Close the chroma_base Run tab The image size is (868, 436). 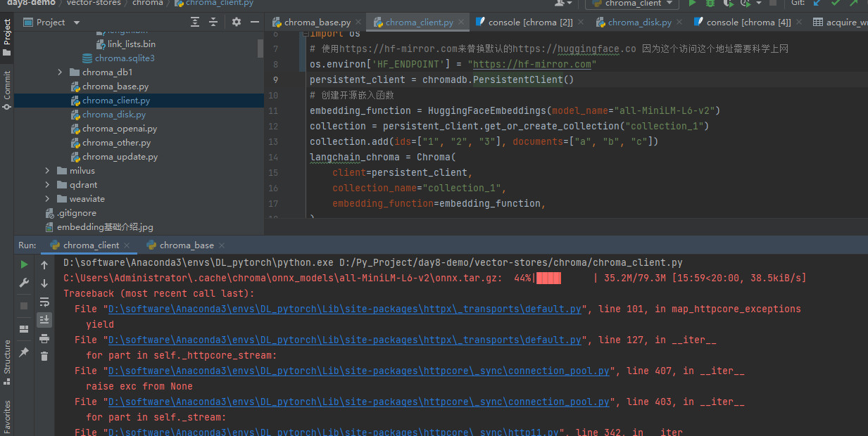(222, 245)
